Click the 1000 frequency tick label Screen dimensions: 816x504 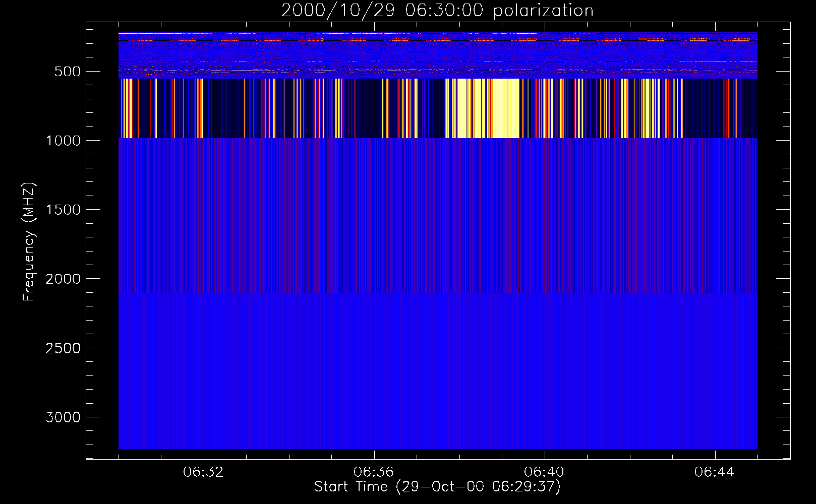63,141
